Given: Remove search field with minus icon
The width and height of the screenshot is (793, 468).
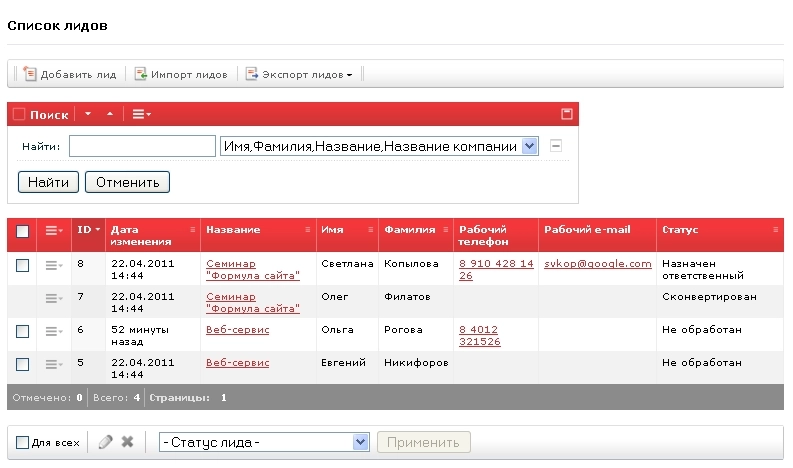Looking at the screenshot, I should (x=556, y=146).
